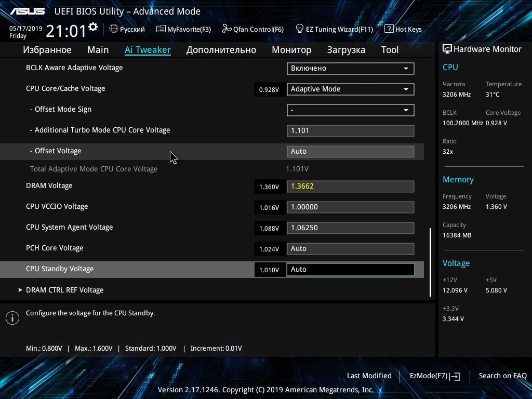Open the Загрузка tab
This screenshot has width=532, height=399.
[x=346, y=50]
